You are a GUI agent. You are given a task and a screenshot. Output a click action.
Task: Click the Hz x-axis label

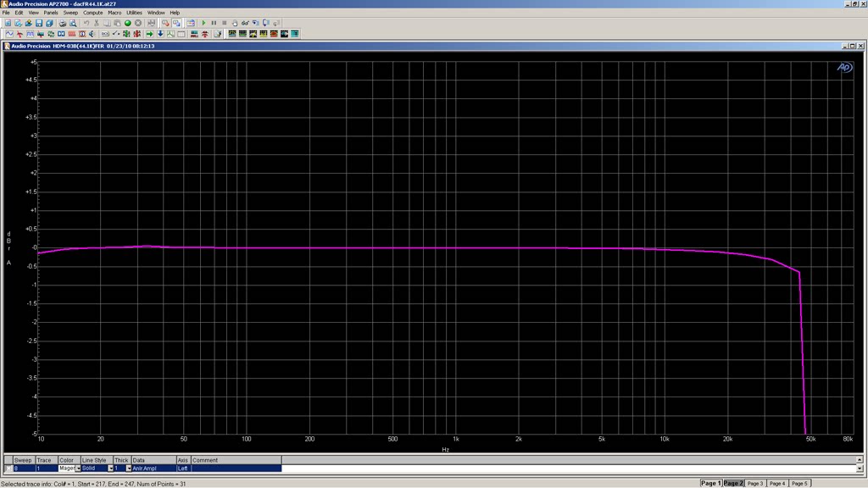click(x=446, y=449)
